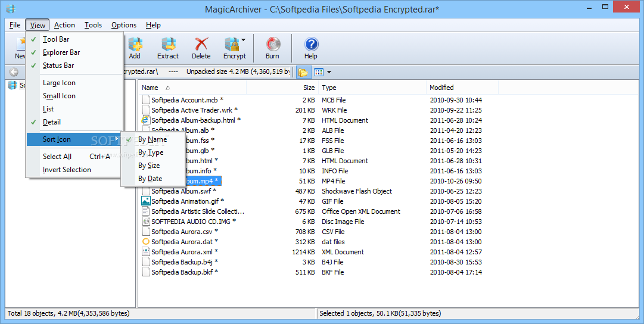Open the Action menu
Screen dimensions: 644x324
(64, 25)
